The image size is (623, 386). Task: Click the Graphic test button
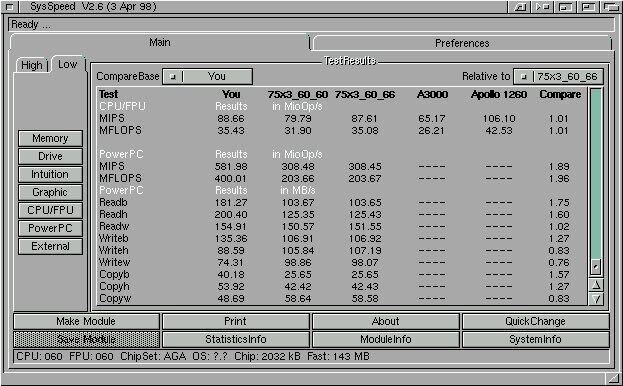50,192
